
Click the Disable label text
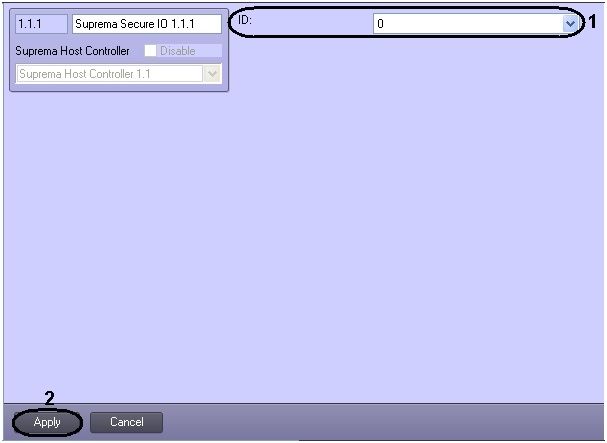(178, 51)
